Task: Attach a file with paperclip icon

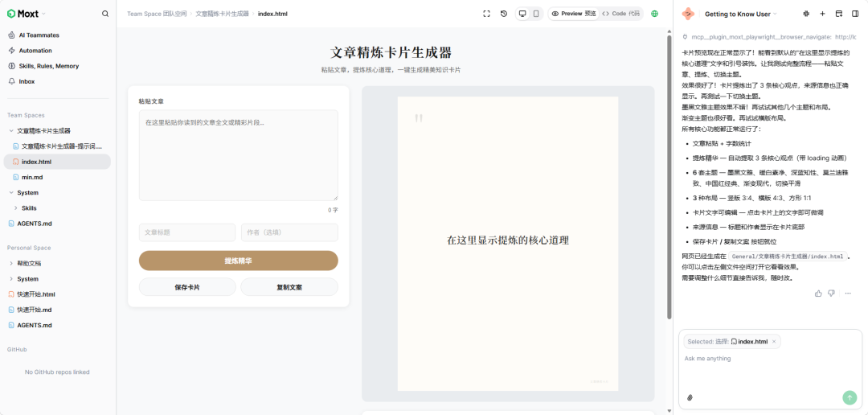Action: click(x=690, y=397)
